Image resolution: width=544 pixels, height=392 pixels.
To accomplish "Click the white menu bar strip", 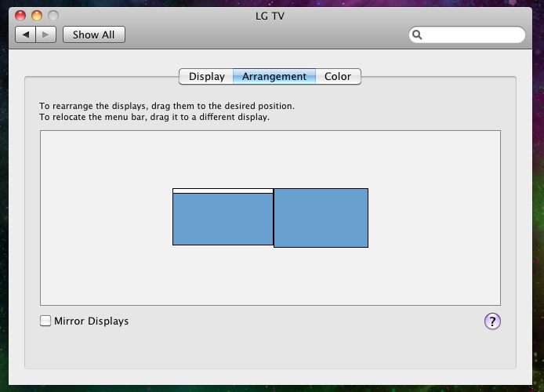I will point(223,191).
